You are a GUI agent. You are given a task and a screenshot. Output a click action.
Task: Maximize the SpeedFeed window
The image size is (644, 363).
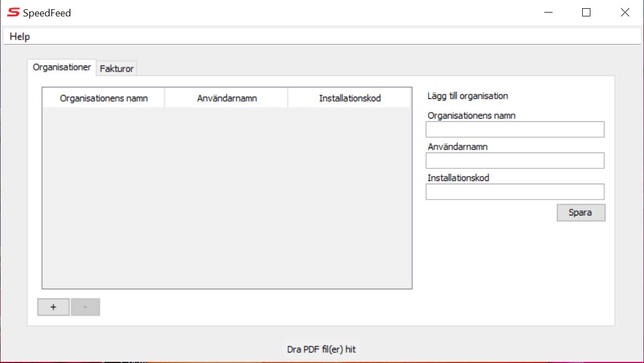[586, 13]
